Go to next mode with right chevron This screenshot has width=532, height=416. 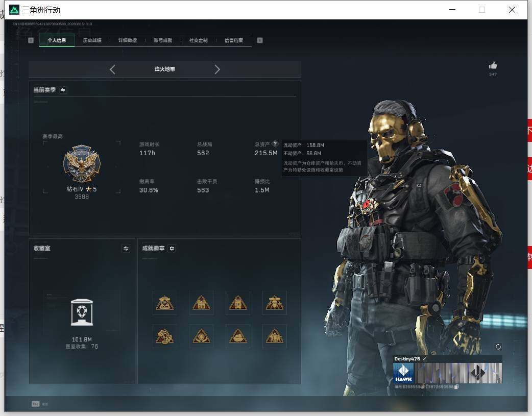click(217, 69)
